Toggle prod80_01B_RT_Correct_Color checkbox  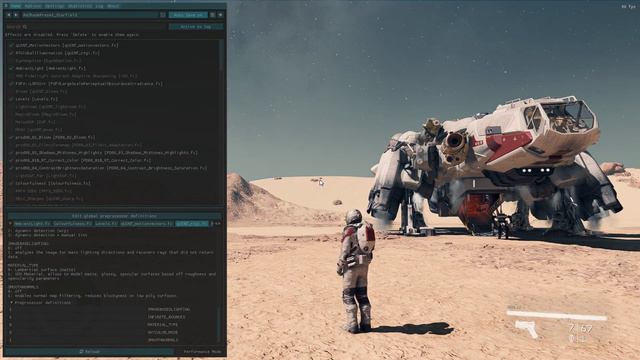tap(11, 160)
